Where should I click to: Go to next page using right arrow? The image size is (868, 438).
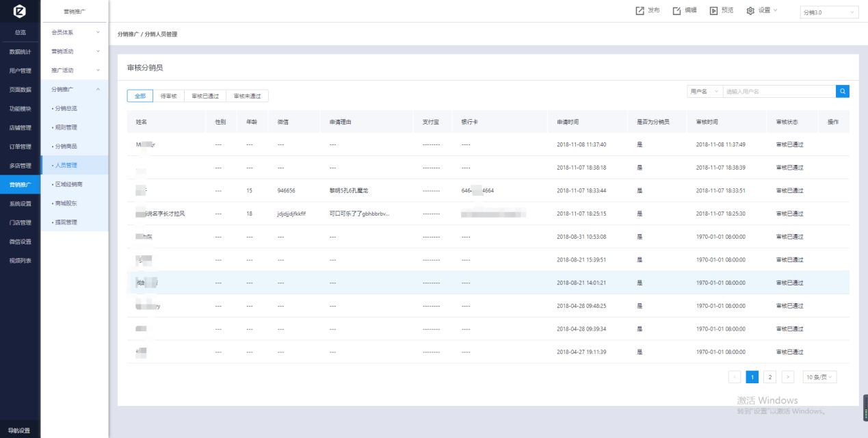pyautogui.click(x=788, y=377)
